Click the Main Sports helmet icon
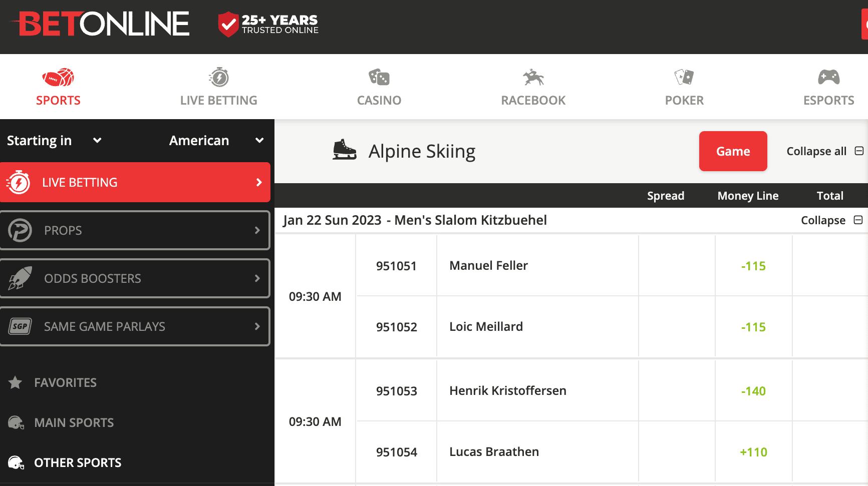 click(x=16, y=423)
